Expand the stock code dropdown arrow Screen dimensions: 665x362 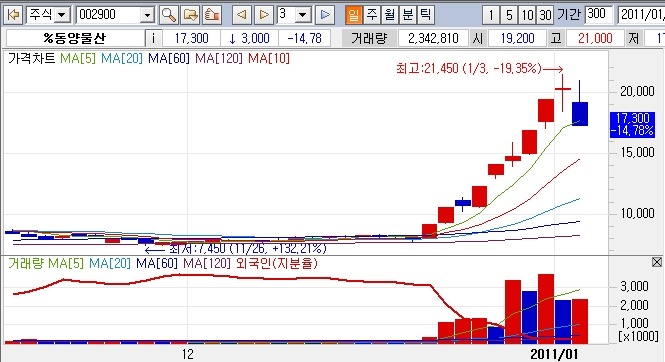pos(147,15)
